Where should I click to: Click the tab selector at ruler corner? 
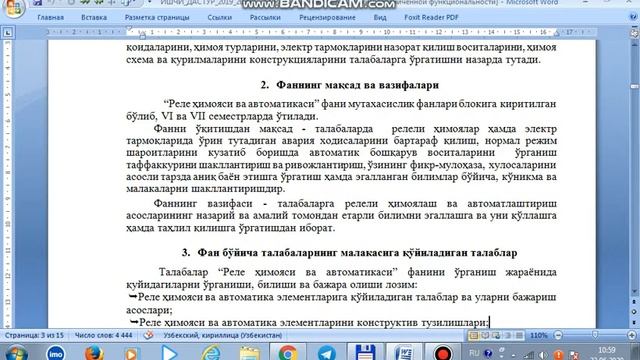pos(8,32)
